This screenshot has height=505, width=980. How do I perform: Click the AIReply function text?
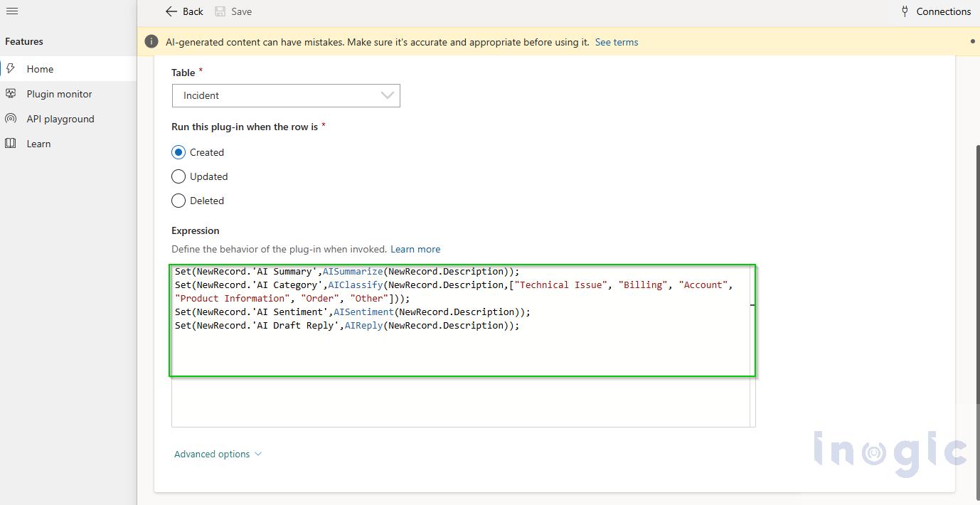[x=363, y=325]
